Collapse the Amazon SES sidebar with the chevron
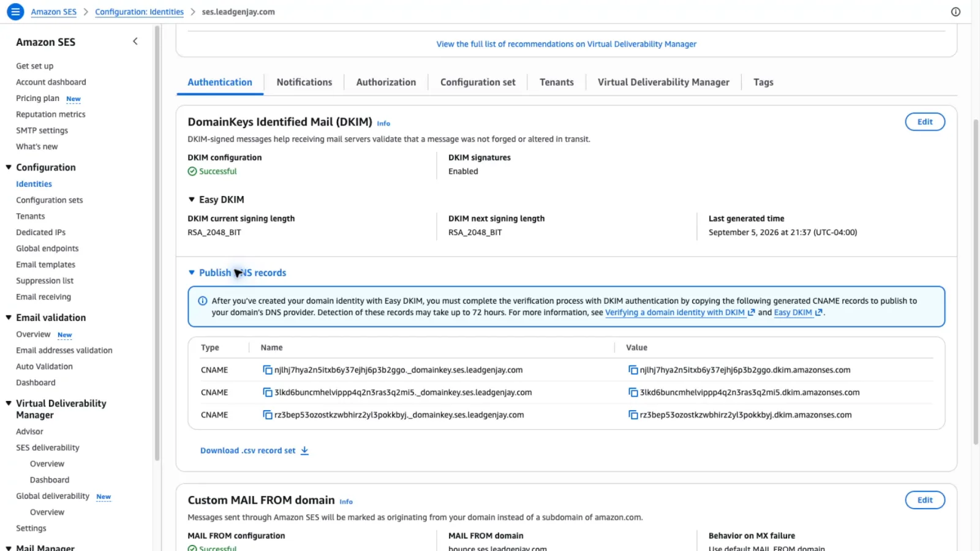980x551 pixels. tap(135, 42)
